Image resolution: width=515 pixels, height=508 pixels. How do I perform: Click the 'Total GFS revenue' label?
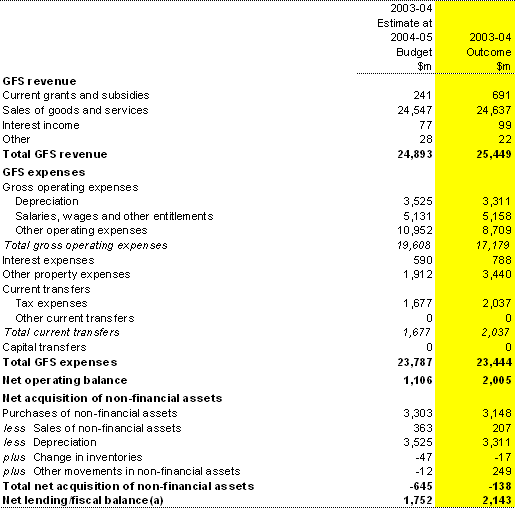pyautogui.click(x=55, y=154)
